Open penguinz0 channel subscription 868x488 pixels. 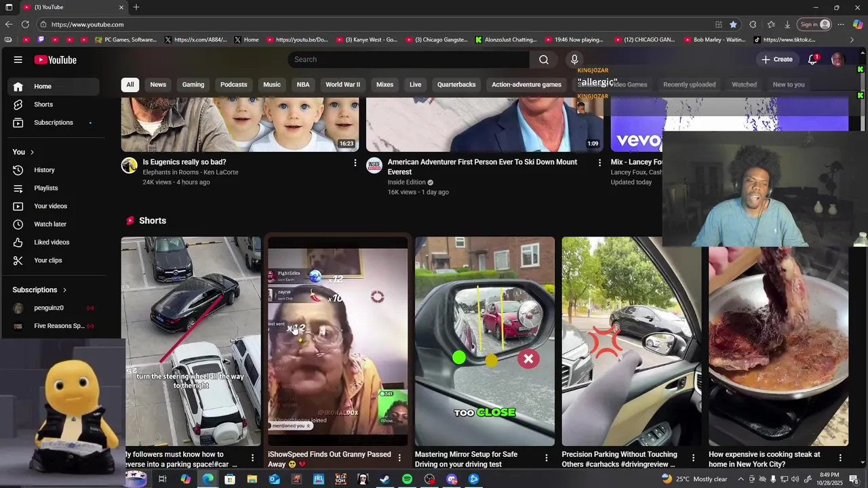point(54,308)
